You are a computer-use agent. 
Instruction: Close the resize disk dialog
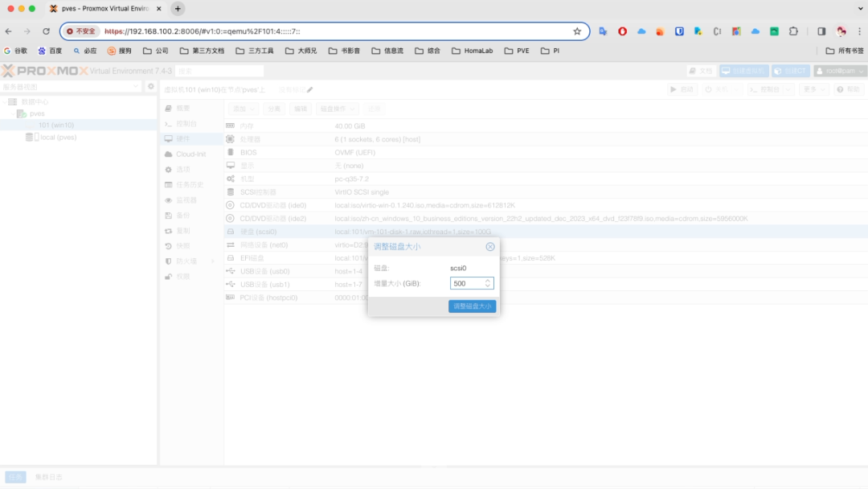[490, 246]
